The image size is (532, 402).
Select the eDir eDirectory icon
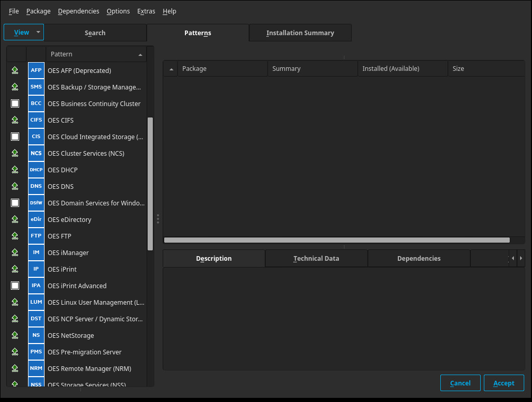36,219
